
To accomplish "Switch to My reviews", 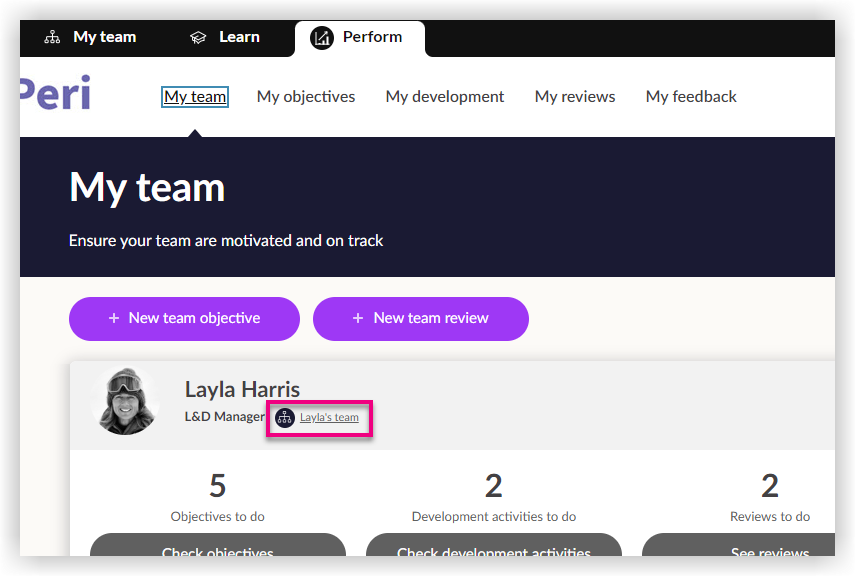I will coord(575,97).
